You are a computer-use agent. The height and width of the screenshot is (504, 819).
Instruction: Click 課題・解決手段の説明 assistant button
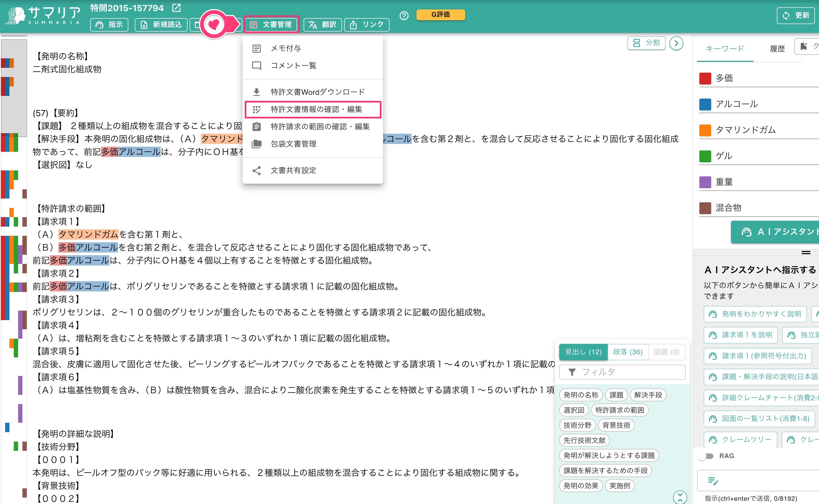tap(761, 377)
